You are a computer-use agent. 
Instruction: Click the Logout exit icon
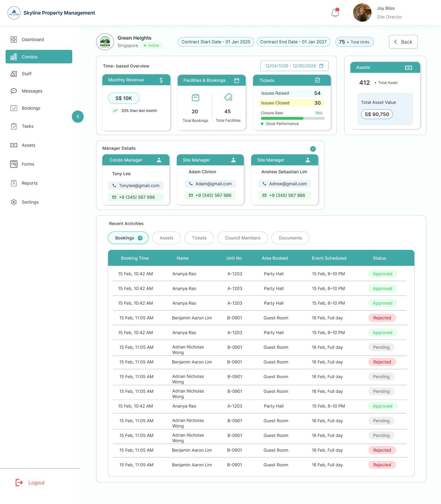19,483
